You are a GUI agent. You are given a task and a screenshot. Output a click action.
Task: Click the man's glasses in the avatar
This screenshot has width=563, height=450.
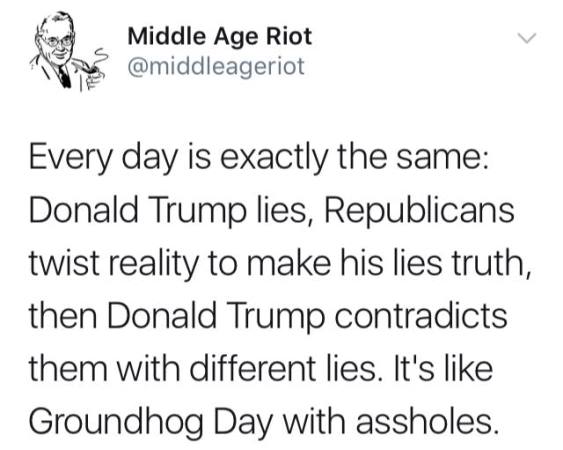coord(57,41)
